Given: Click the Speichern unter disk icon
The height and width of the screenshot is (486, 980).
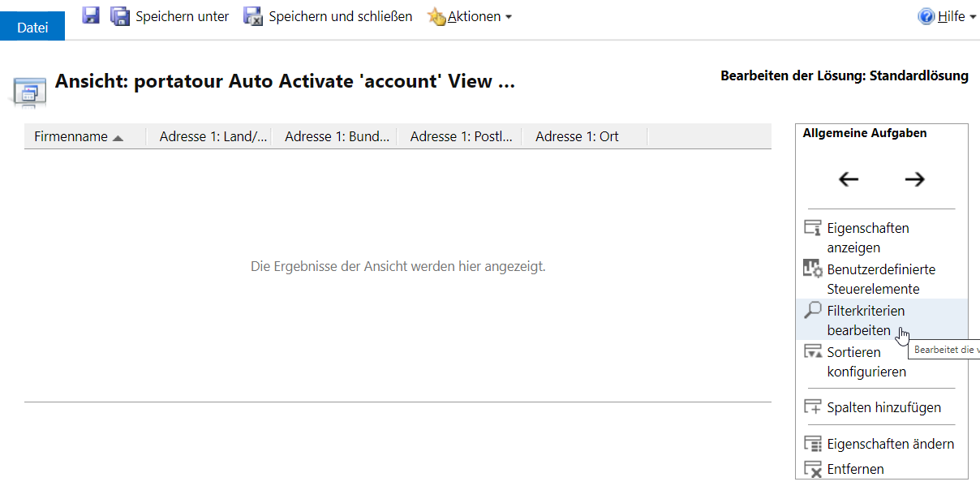Looking at the screenshot, I should (120, 16).
